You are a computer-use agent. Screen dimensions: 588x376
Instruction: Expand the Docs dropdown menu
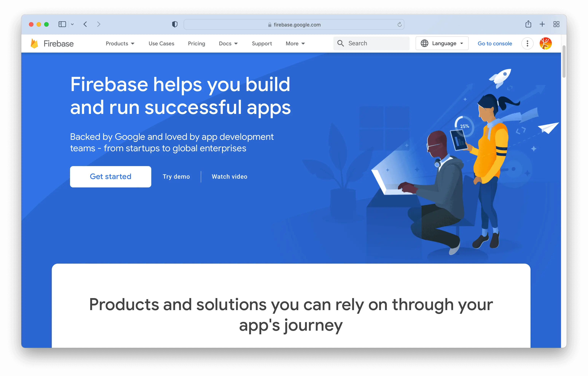[228, 43]
